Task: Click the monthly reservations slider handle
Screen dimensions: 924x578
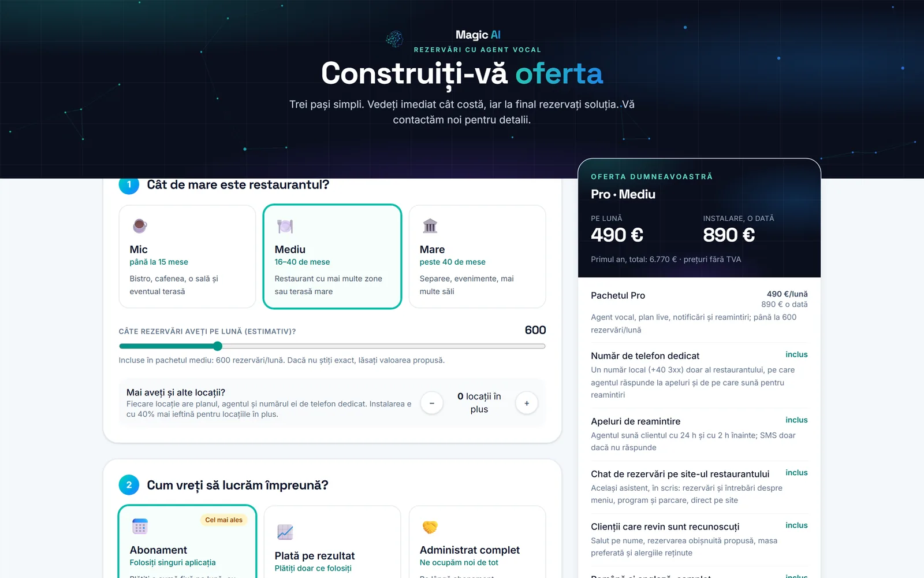Action: coord(218,346)
